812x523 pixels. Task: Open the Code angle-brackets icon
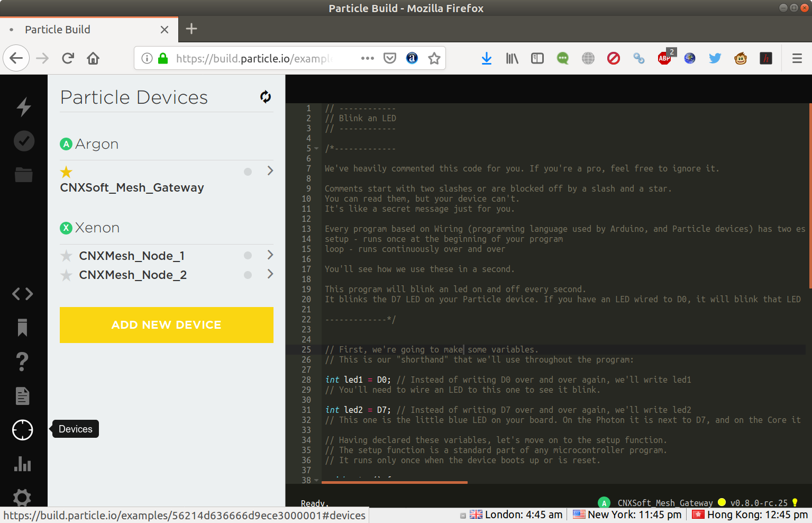pos(23,294)
